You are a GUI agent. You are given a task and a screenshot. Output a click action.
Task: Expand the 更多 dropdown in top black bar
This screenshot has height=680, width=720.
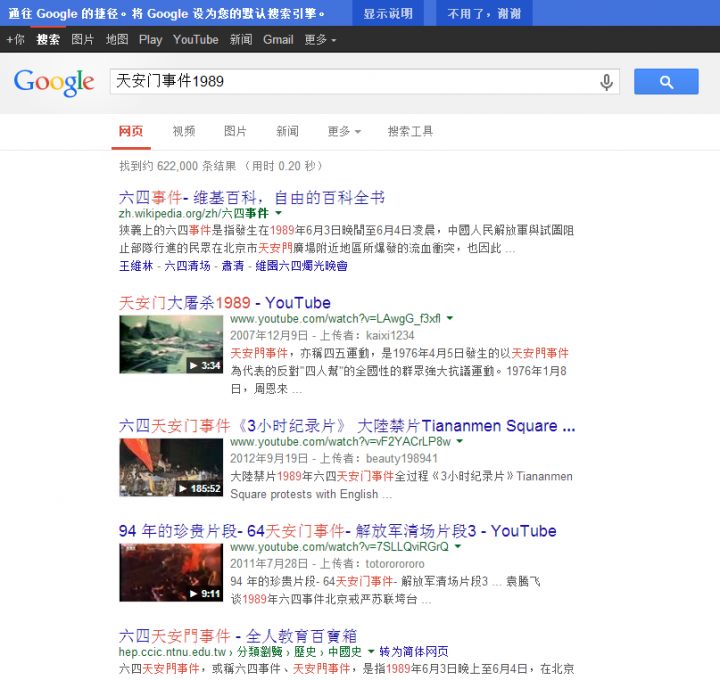[320, 40]
